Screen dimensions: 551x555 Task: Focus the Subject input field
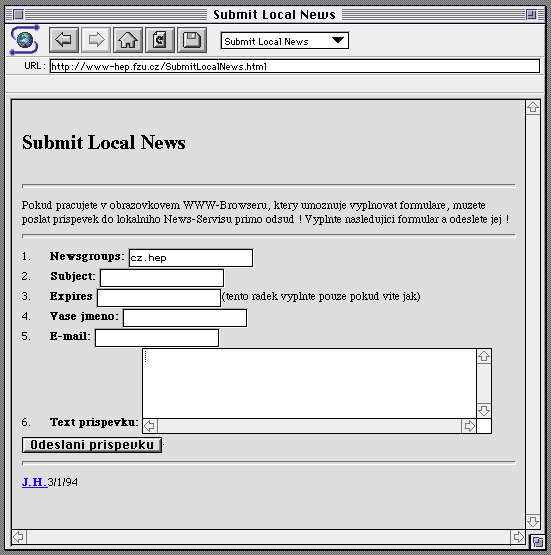pyautogui.click(x=162, y=278)
